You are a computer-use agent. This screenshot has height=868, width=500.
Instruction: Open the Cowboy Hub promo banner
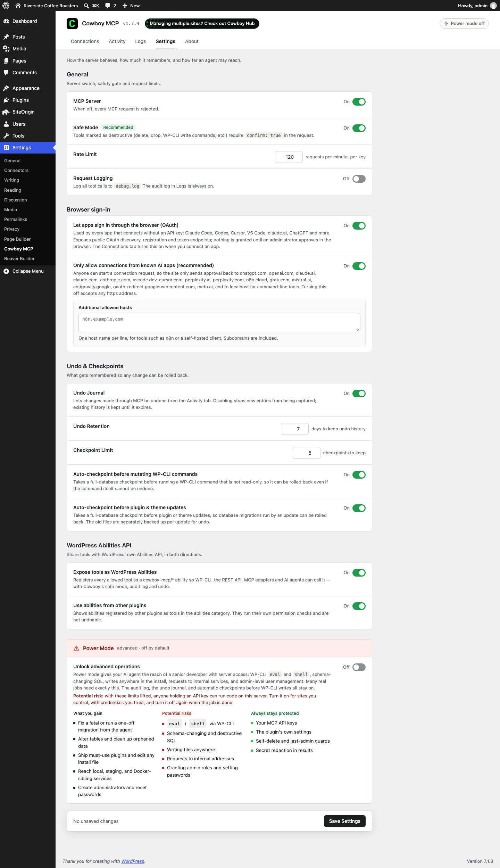202,24
